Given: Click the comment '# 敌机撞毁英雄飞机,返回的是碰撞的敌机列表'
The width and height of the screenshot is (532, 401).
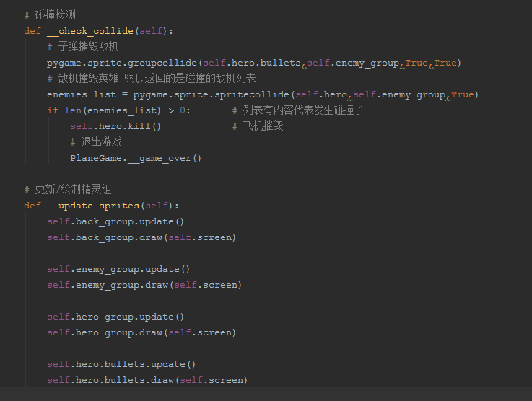Looking at the screenshot, I should 152,79.
